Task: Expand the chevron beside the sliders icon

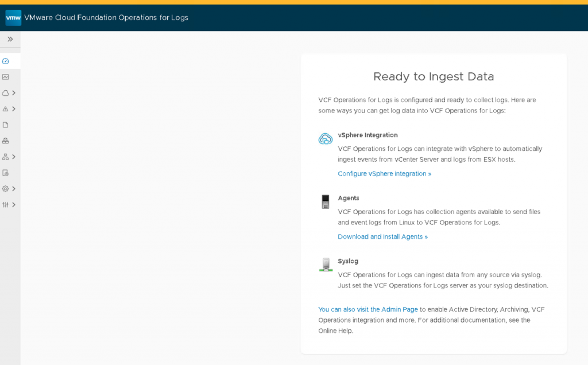Action: [x=14, y=205]
